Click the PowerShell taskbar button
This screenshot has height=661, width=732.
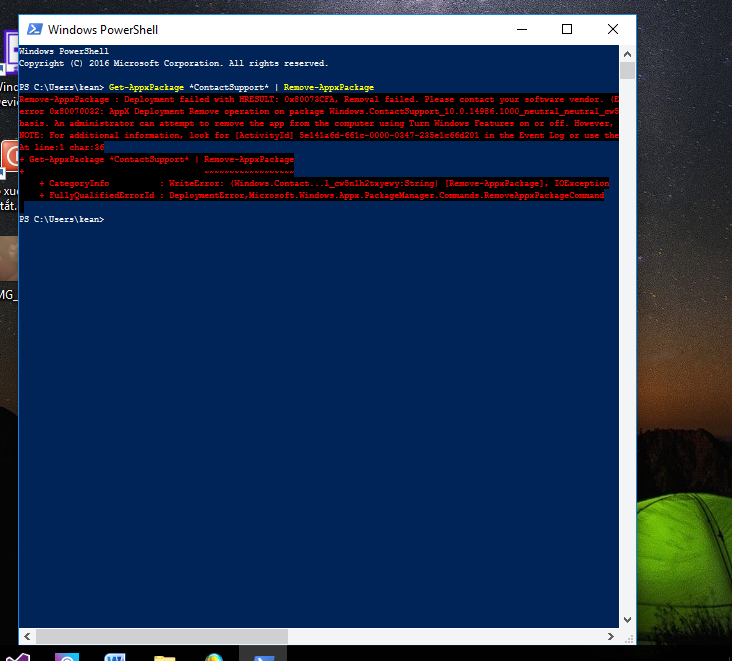pyautogui.click(x=263, y=654)
